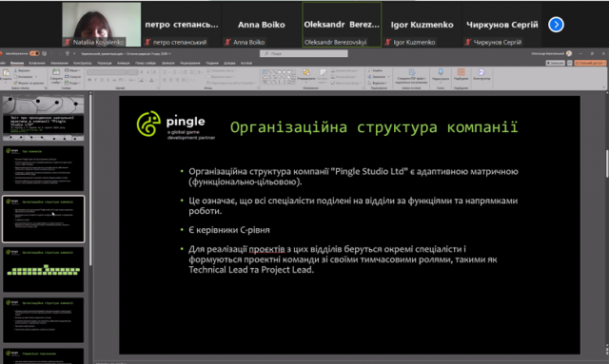Click the align left paragraph icon
Screen dimensions: 609x364
165,80
